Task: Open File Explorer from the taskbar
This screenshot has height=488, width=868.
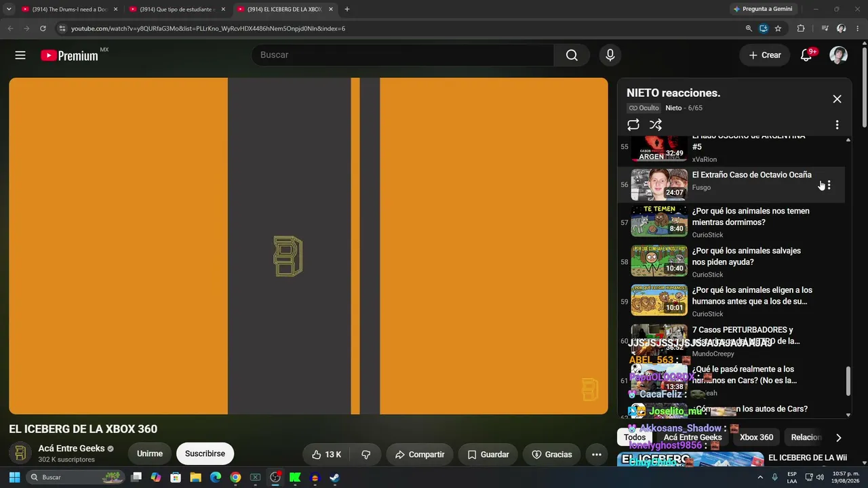Action: pyautogui.click(x=195, y=477)
